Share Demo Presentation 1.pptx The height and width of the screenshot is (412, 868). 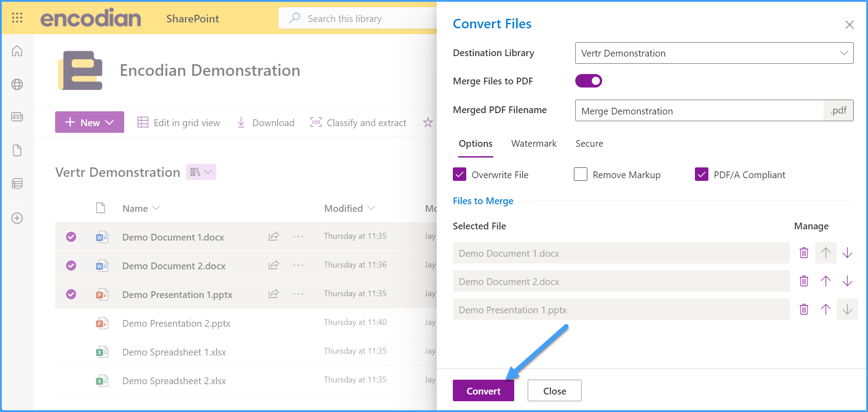point(273,294)
